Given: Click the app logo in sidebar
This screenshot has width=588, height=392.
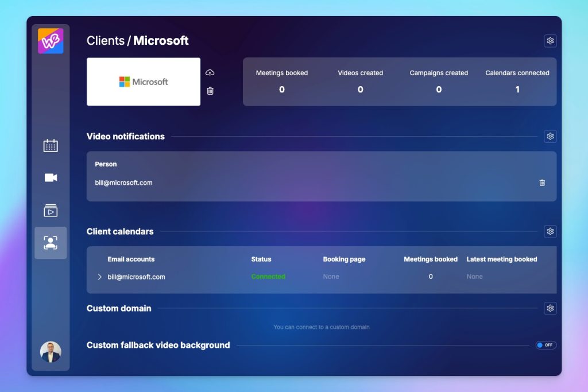Looking at the screenshot, I should point(51,41).
